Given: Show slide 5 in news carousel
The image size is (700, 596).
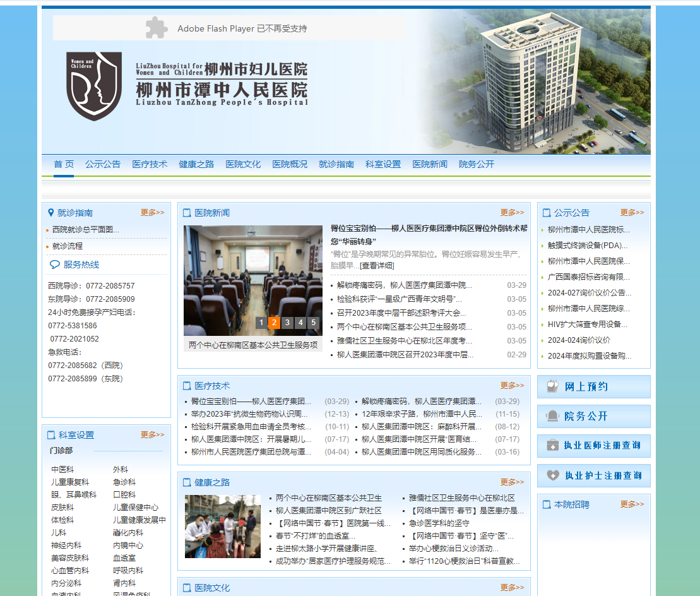Looking at the screenshot, I should [x=314, y=323].
